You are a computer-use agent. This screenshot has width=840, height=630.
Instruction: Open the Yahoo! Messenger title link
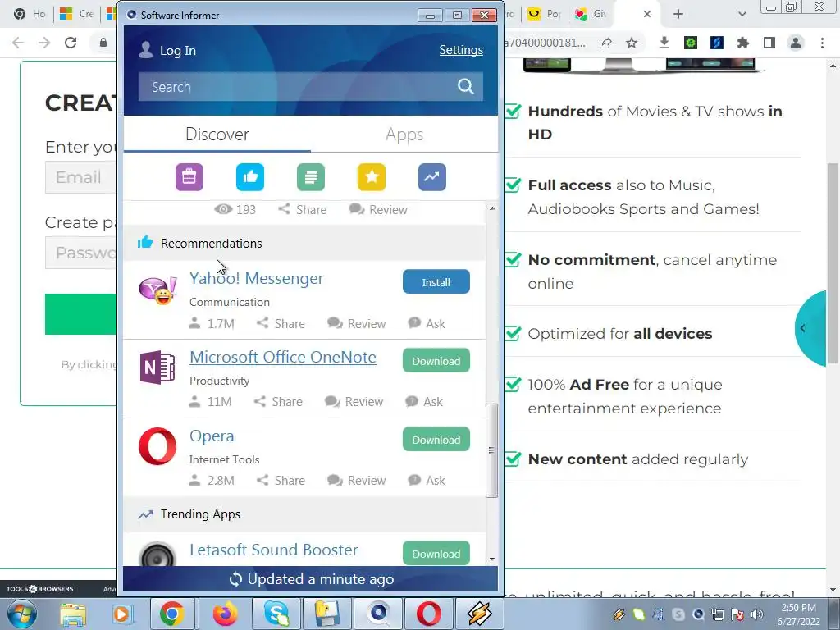click(x=257, y=279)
